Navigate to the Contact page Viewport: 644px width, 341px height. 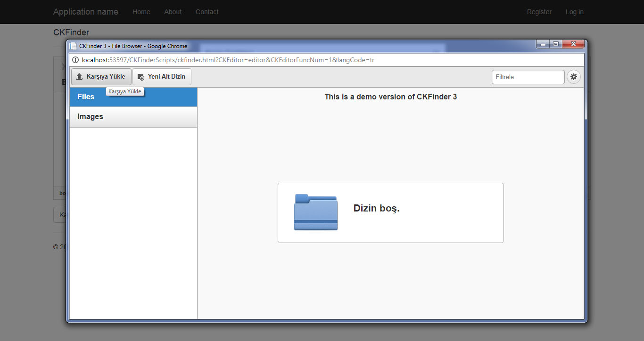pyautogui.click(x=207, y=12)
